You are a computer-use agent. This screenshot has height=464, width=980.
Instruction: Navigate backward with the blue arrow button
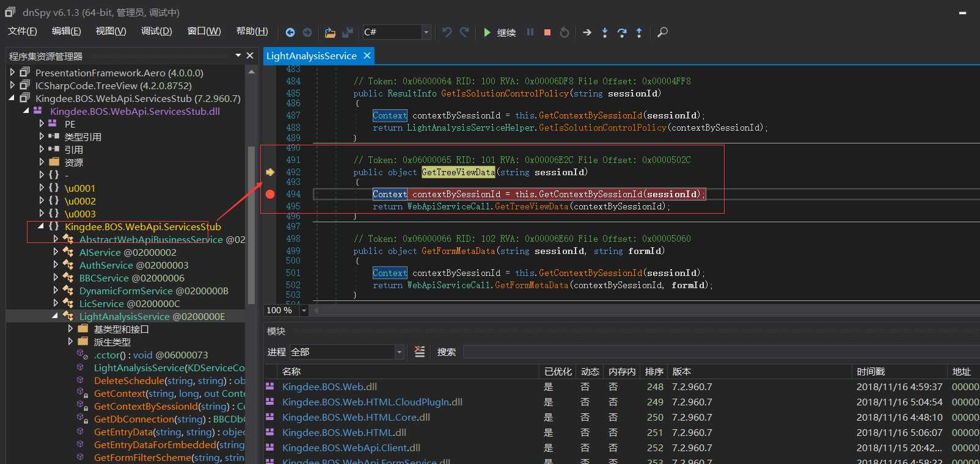click(x=290, y=32)
